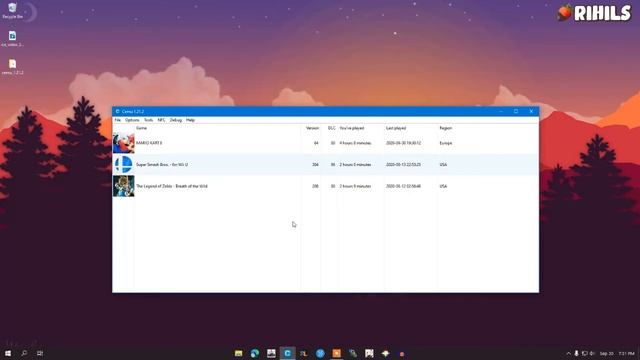Open the Options menu in Cemu
Viewport: 640px width, 360px height.
(132, 120)
